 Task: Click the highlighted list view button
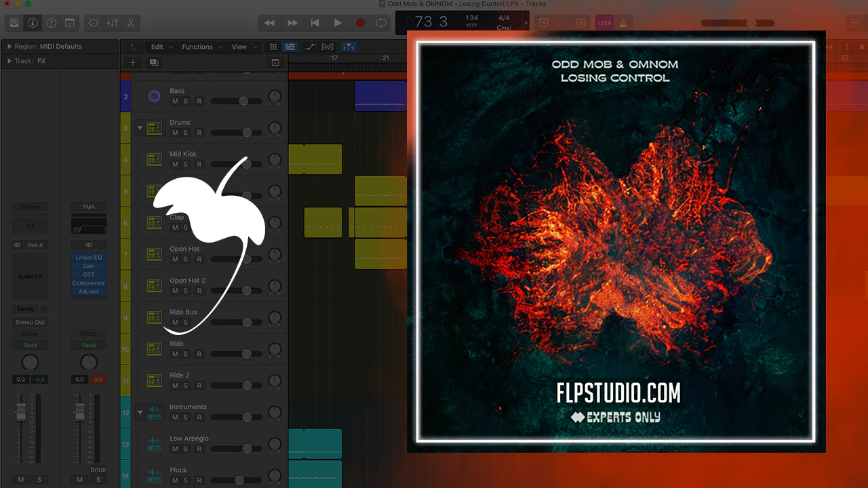click(290, 47)
